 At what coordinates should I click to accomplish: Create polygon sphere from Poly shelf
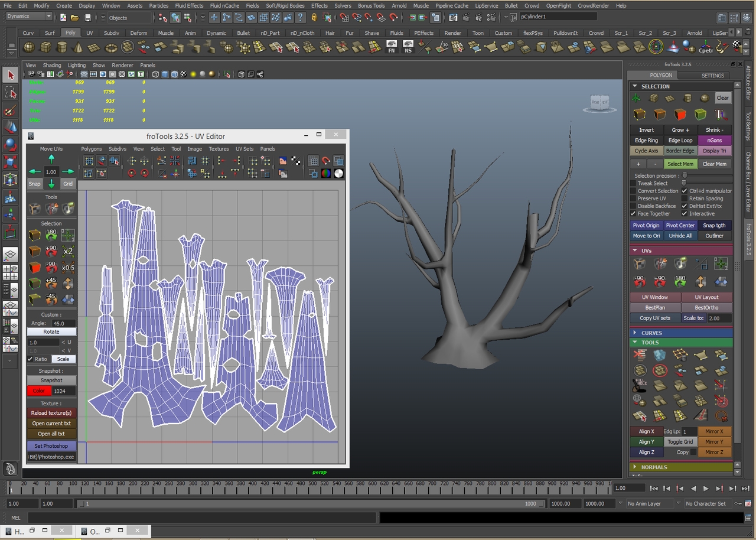(29, 47)
